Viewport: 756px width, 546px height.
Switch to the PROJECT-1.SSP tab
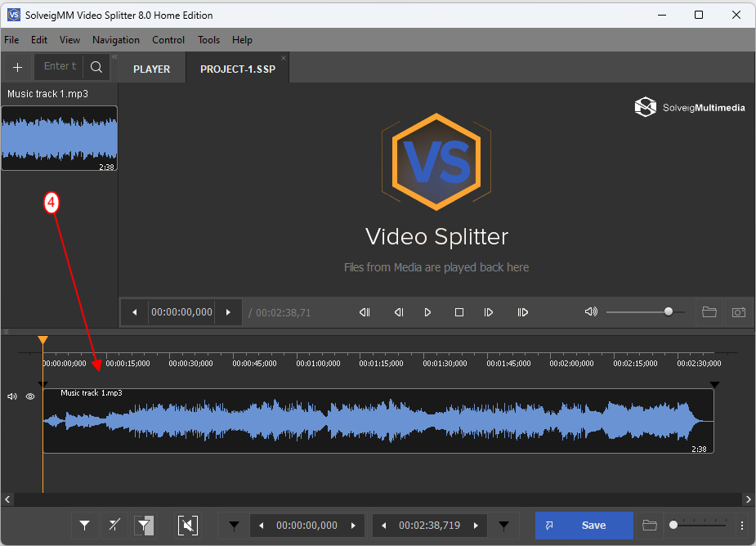tap(238, 69)
